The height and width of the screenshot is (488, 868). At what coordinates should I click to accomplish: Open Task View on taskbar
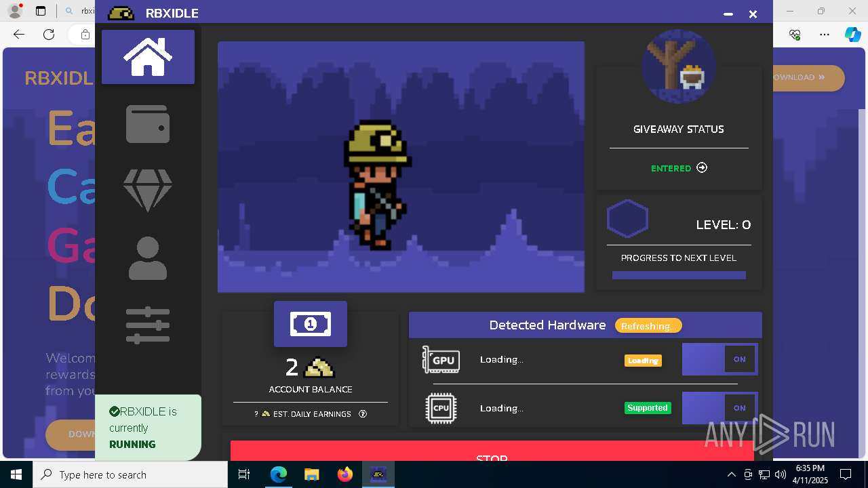(x=245, y=474)
